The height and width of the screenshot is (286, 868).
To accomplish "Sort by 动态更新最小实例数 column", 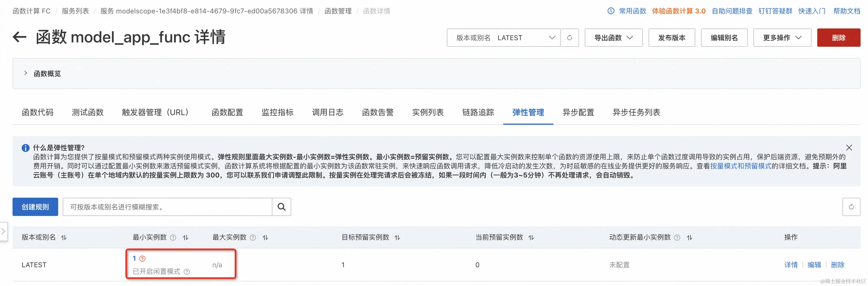I will (689, 238).
